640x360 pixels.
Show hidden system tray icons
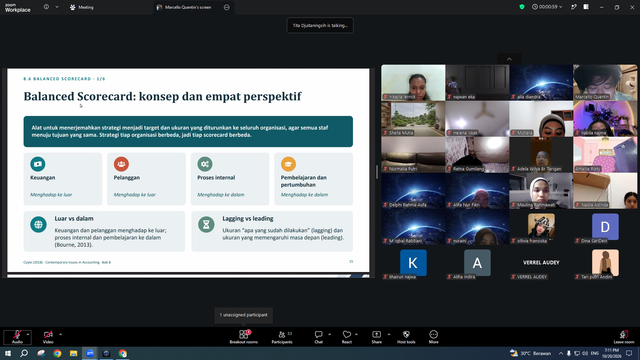(561, 353)
